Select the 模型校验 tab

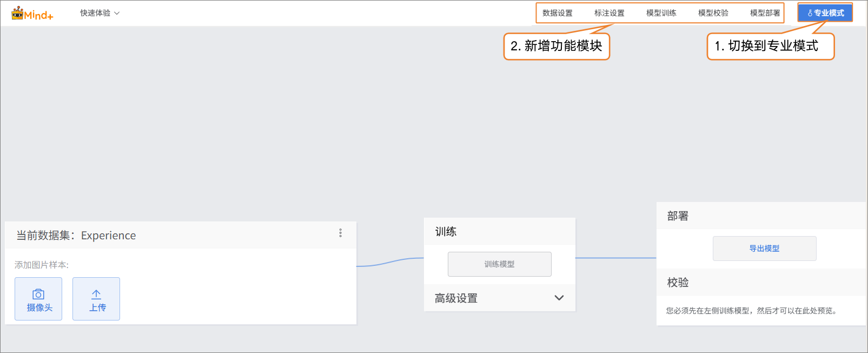[x=713, y=13]
